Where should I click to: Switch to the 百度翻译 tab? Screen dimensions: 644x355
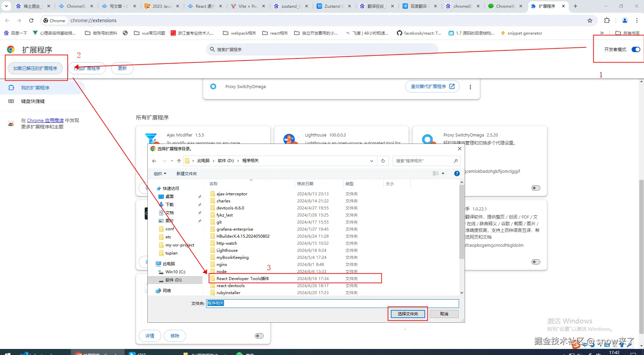tap(420, 6)
